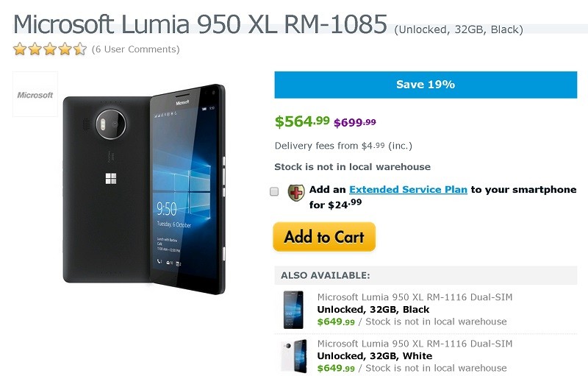Click the main Lumia 950 XL product image
Viewport: 588px width, 376px height.
tap(144, 189)
